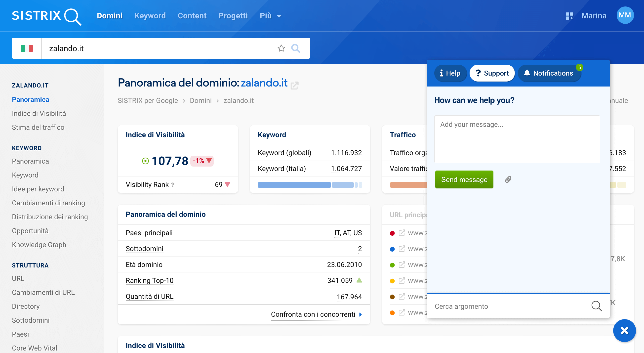
Task: Open external link next to orange dot URL
Action: [402, 312]
